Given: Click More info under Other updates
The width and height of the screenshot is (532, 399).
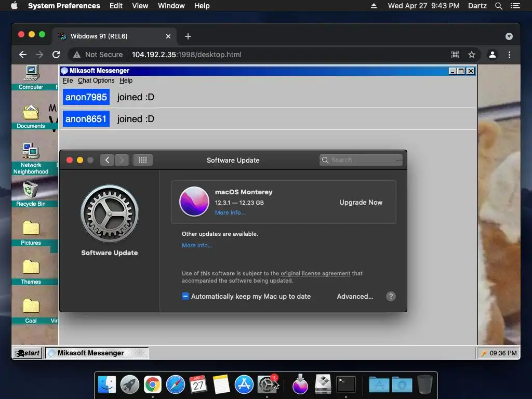Looking at the screenshot, I should [x=197, y=245].
